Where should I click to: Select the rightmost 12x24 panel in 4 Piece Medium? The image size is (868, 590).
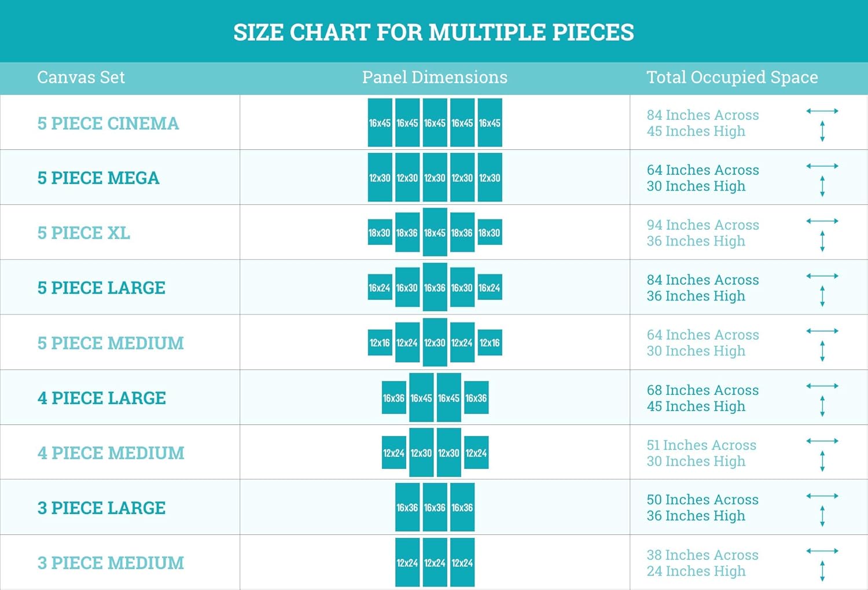point(476,453)
